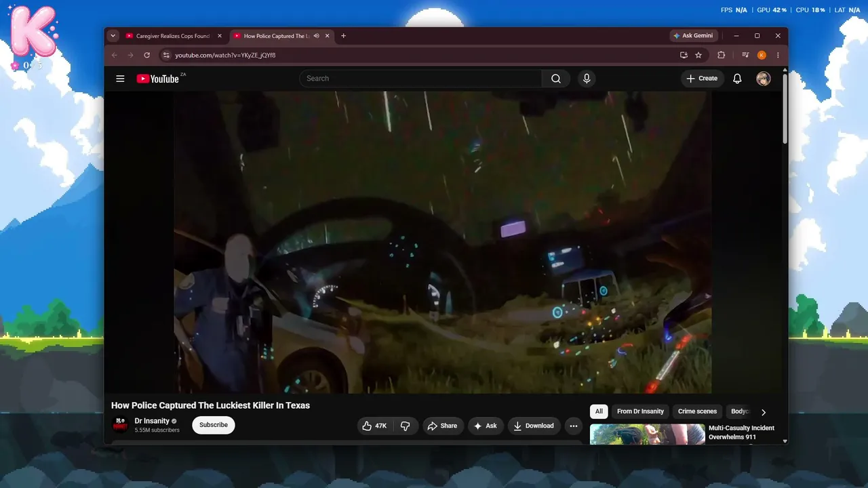The image size is (868, 488).
Task: Go back to the previous page
Action: coord(114,55)
